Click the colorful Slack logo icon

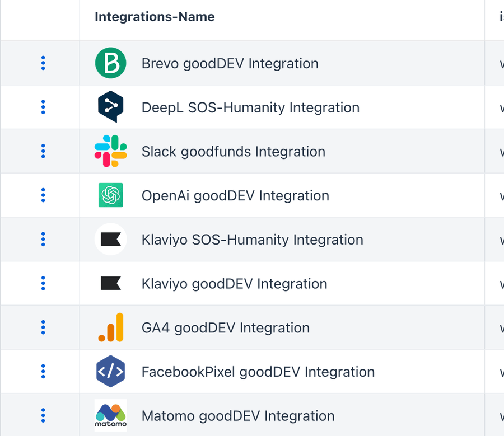coord(110,151)
